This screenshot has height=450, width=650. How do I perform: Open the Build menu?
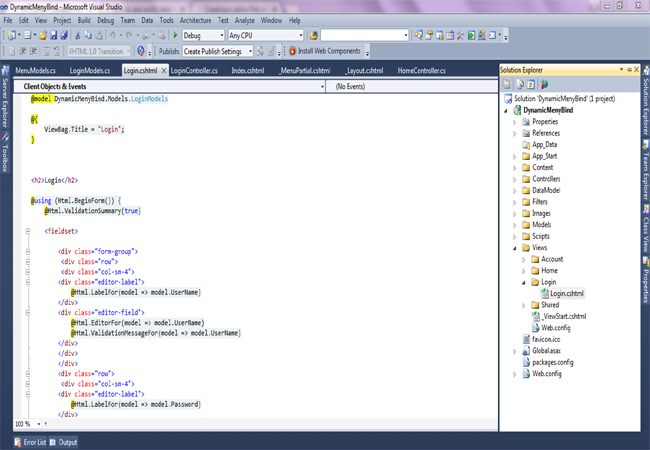pyautogui.click(x=84, y=20)
